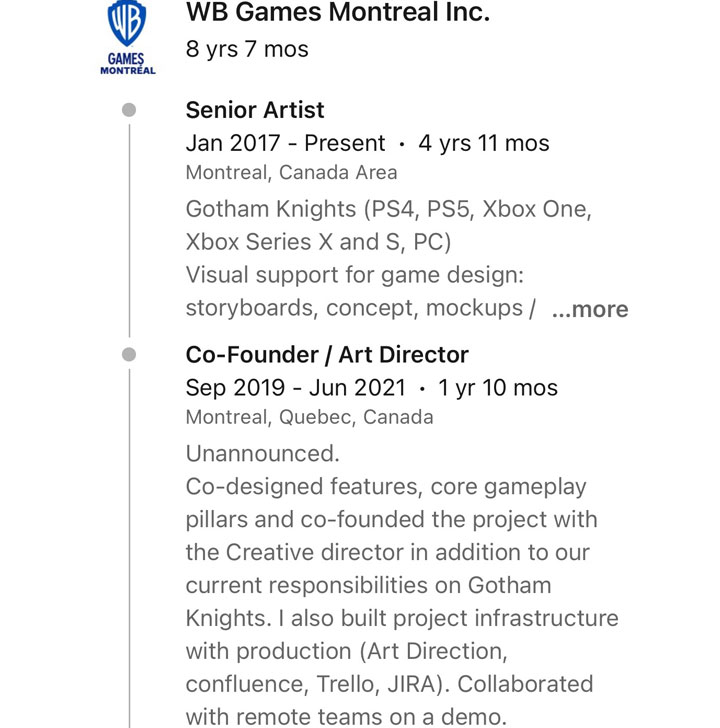720x728 pixels.
Task: Tap the "4 yrs 11 mos" duration text
Action: coord(484,143)
